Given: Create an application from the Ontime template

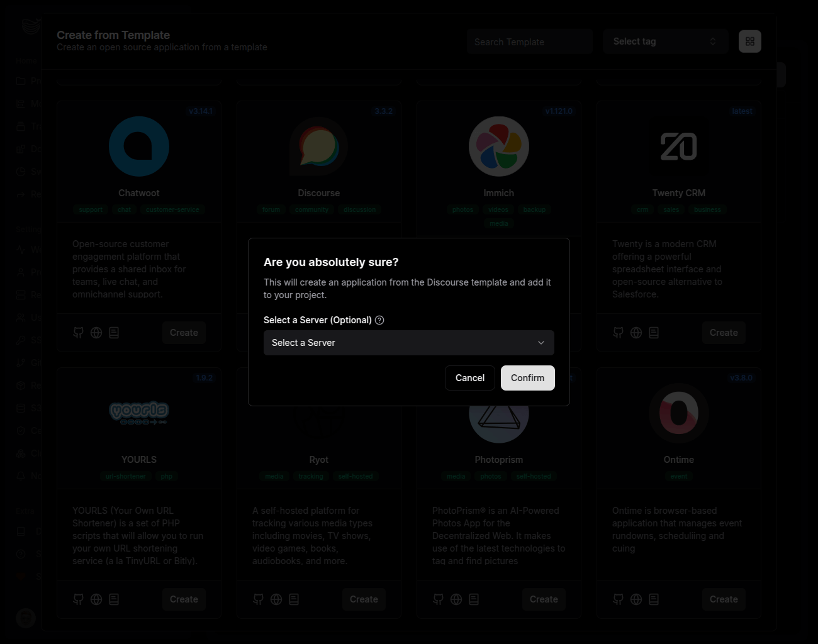Looking at the screenshot, I should click(724, 599).
